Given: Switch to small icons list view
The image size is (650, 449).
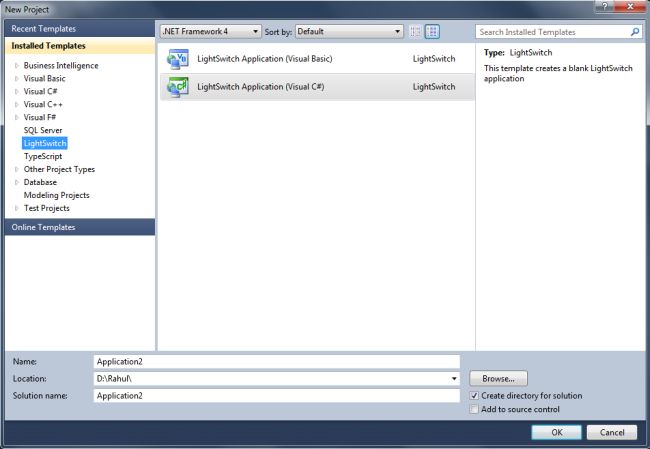Looking at the screenshot, I should coord(415,32).
